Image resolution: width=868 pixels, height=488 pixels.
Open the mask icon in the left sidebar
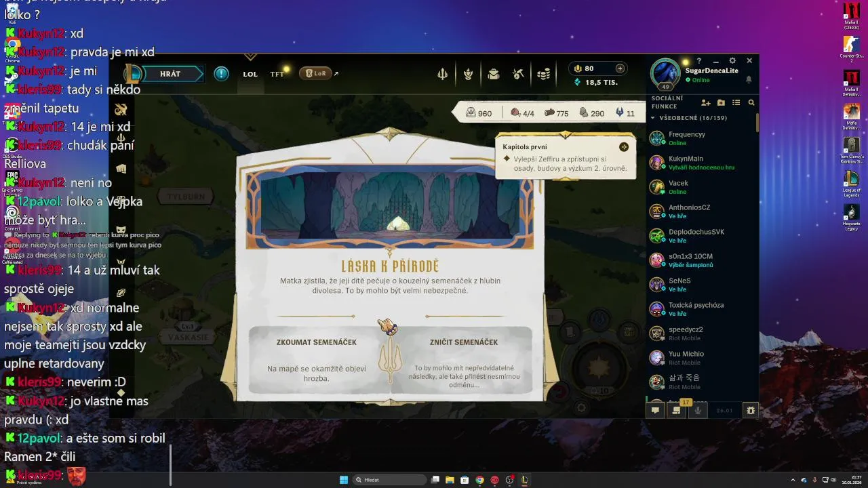(121, 230)
